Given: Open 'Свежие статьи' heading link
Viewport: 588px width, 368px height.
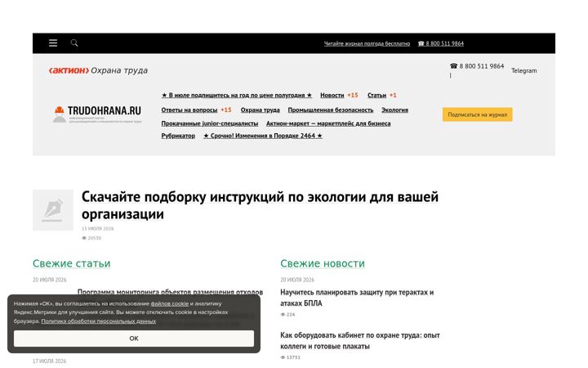Looking at the screenshot, I should [x=71, y=263].
